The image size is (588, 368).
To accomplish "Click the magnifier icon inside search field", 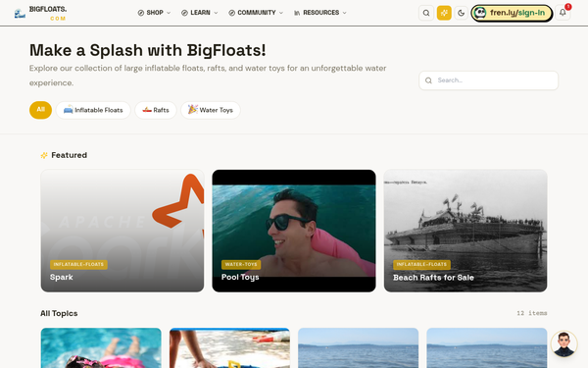I will [x=428, y=80].
